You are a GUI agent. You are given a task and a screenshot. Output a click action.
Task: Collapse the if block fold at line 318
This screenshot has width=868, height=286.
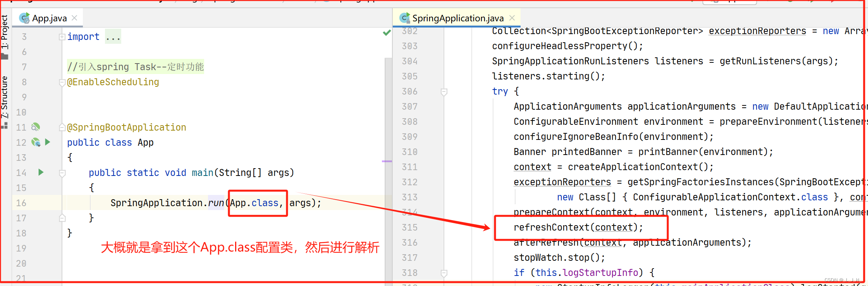pyautogui.click(x=444, y=273)
